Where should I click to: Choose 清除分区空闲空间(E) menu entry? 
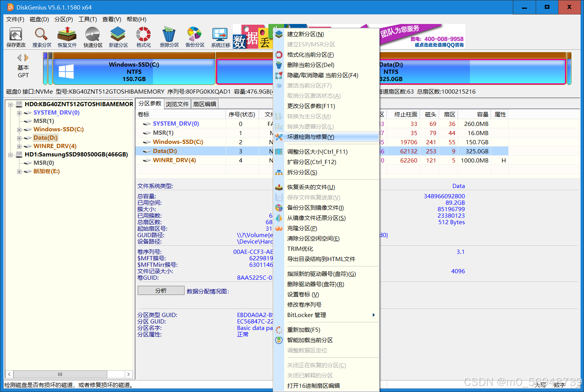(x=326, y=239)
